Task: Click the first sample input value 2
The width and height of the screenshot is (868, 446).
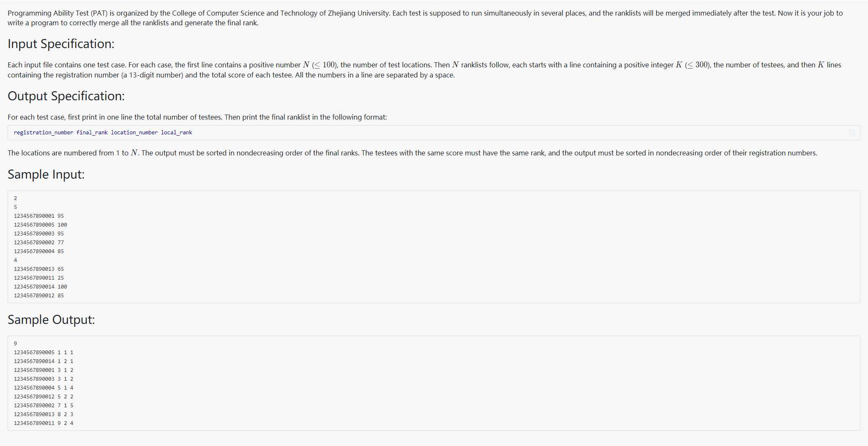Action: (x=16, y=198)
